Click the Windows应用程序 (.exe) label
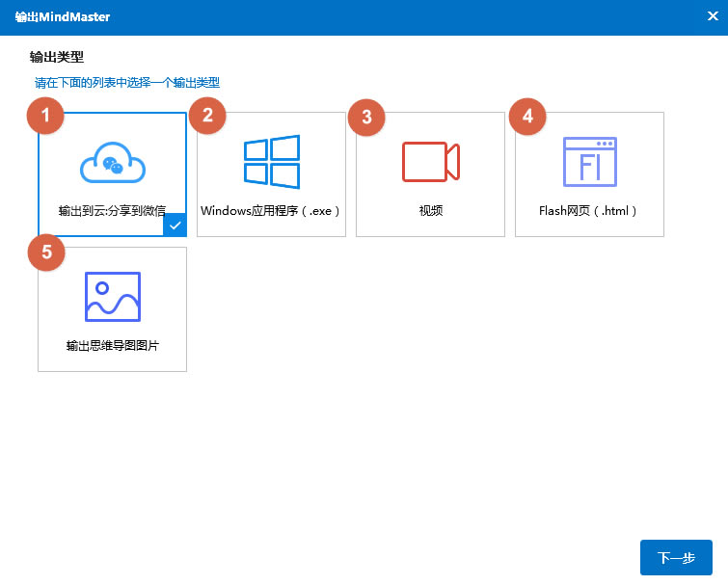Image resolution: width=728 pixels, height=585 pixels. [x=270, y=211]
